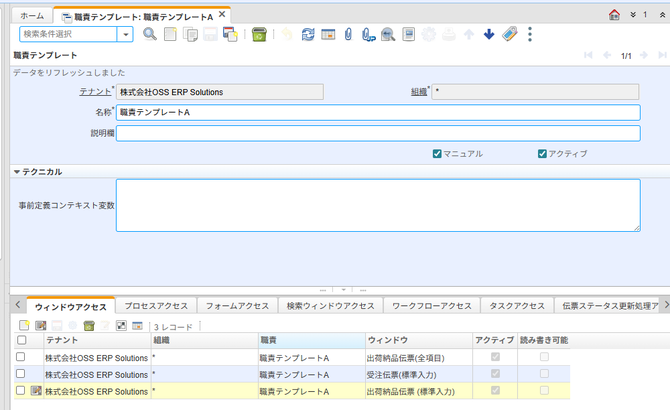Screen dimensions: 670x410
Task: Toggle the アクティブ checkbox in header form
Action: [x=542, y=154]
